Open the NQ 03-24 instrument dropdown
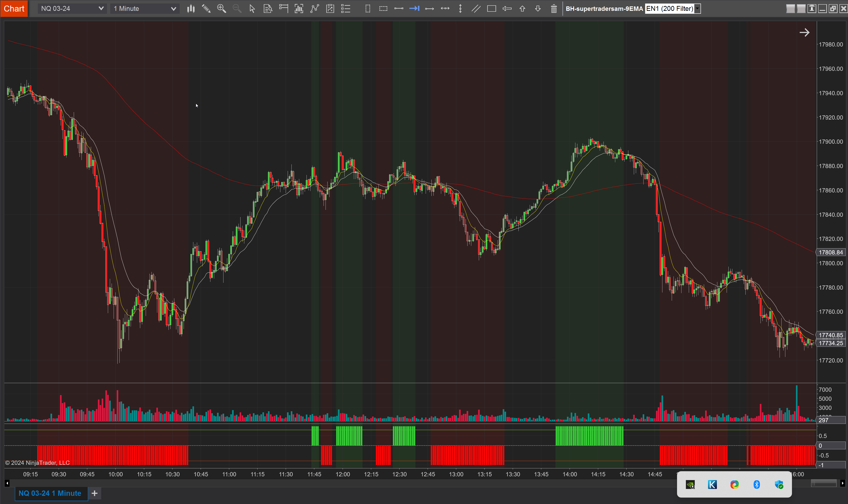This screenshot has width=848, height=504. [72, 8]
